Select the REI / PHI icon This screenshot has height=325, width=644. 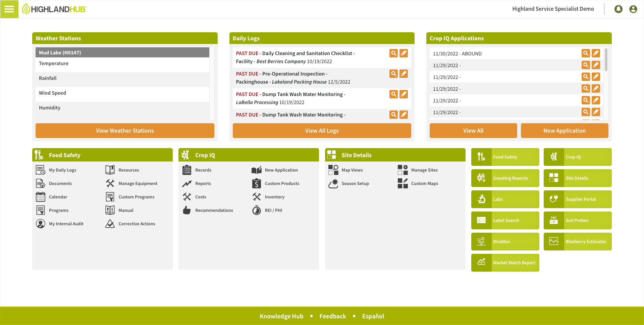pos(256,210)
